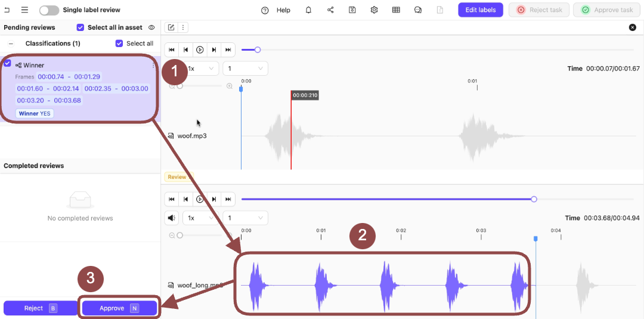
Task: Open the Winner item three-dot menu
Action: pyautogui.click(x=154, y=65)
